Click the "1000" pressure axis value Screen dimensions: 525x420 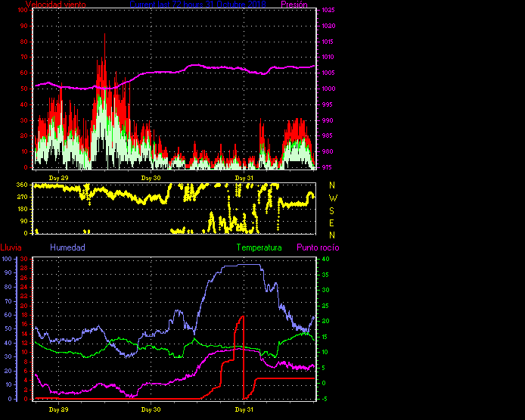click(329, 89)
